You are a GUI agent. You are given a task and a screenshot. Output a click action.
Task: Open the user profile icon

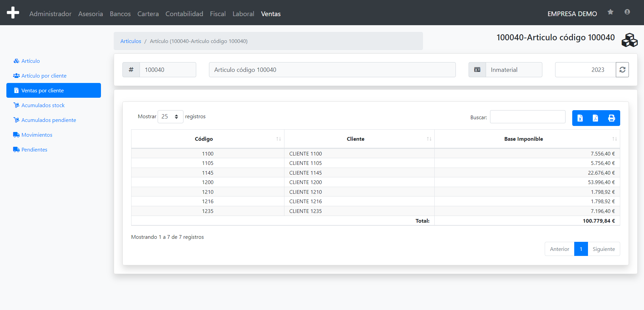(627, 12)
